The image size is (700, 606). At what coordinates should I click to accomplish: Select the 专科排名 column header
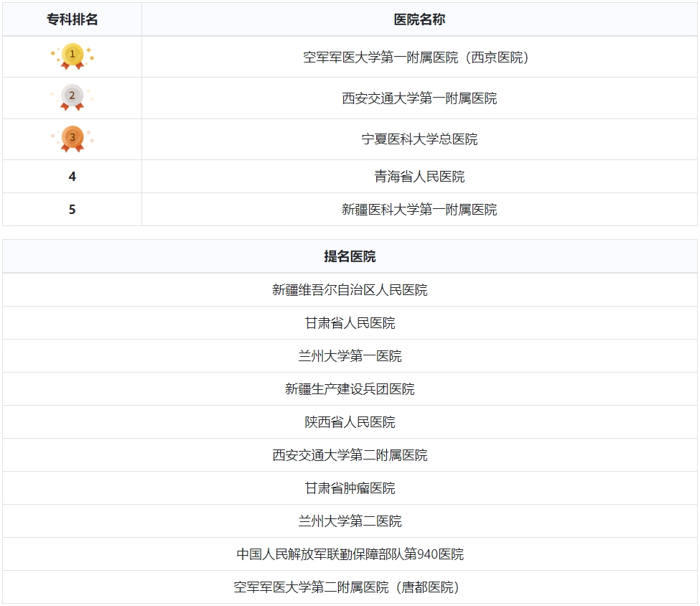(73, 19)
